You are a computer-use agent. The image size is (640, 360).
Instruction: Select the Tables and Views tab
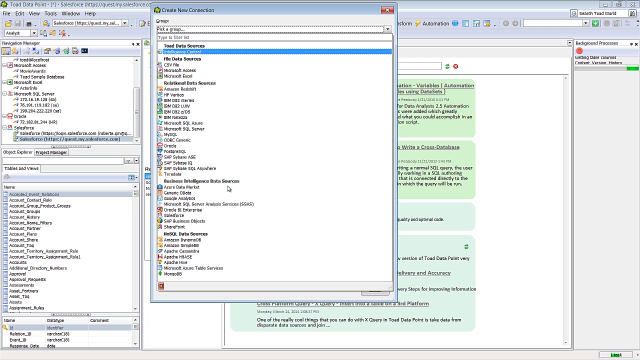21,168
